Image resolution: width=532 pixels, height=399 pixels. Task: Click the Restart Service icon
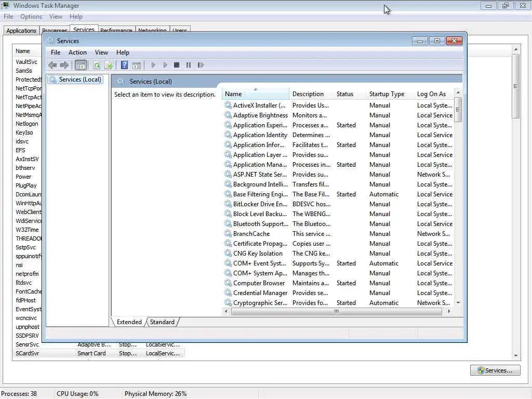(201, 65)
